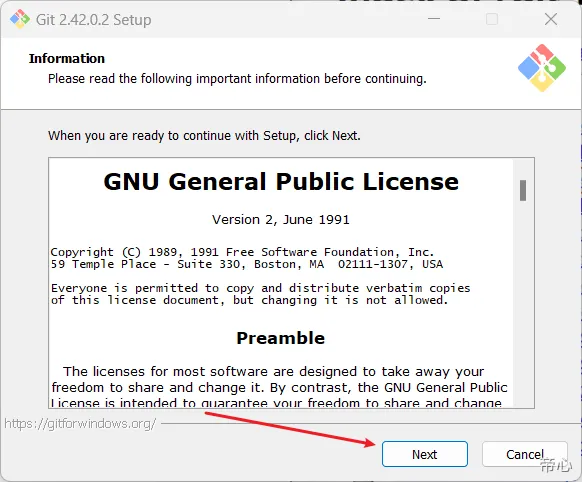Screen dimensions: 582x482
Task: Click the large Git logo in the header
Action: click(542, 68)
